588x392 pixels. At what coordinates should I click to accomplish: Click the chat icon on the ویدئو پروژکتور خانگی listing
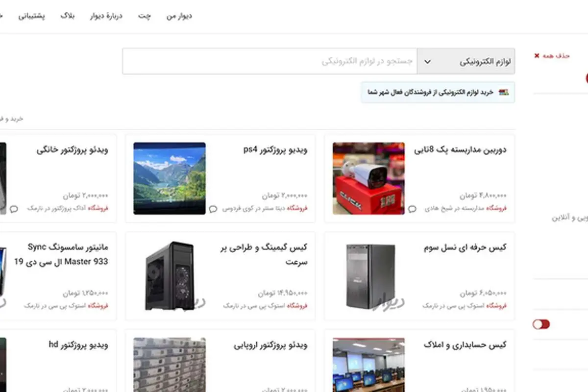14,209
